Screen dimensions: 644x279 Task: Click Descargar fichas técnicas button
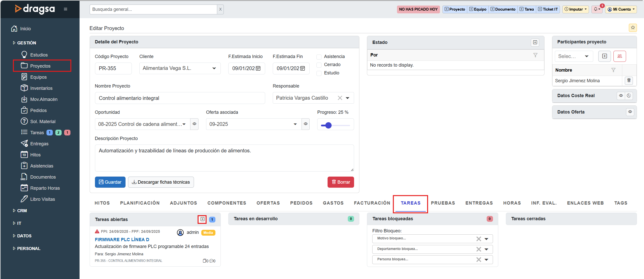point(161,182)
